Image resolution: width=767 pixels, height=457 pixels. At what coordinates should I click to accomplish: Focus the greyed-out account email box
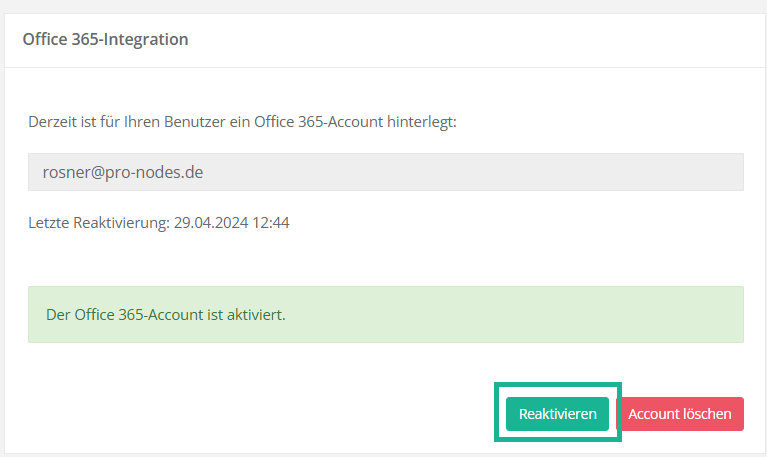tap(385, 172)
